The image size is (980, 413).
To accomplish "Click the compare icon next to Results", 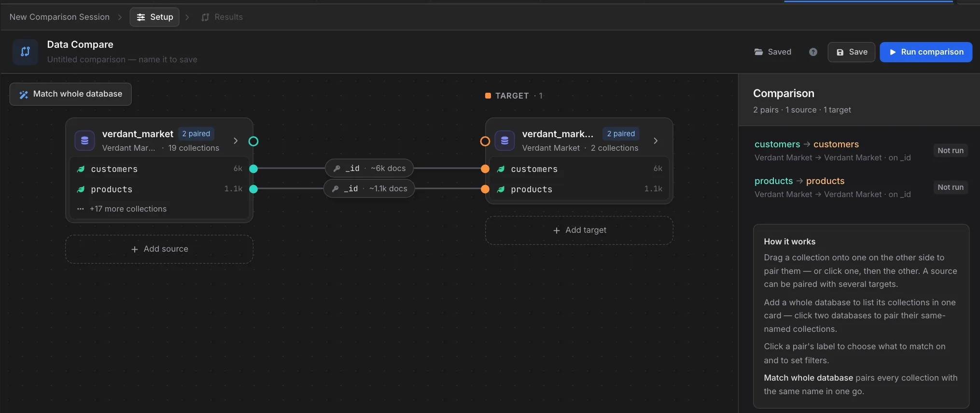I will pyautogui.click(x=205, y=17).
